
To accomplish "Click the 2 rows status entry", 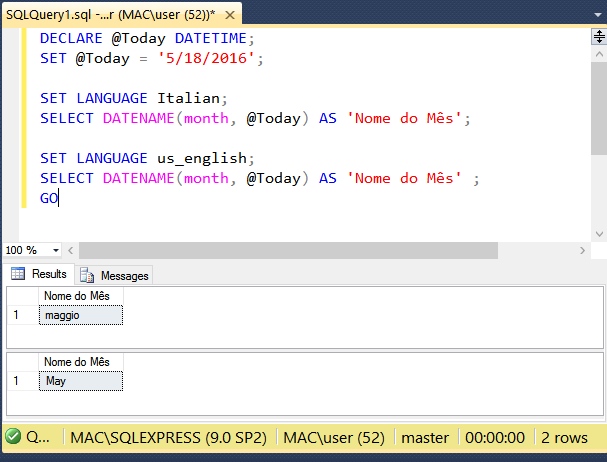I will coord(564,438).
